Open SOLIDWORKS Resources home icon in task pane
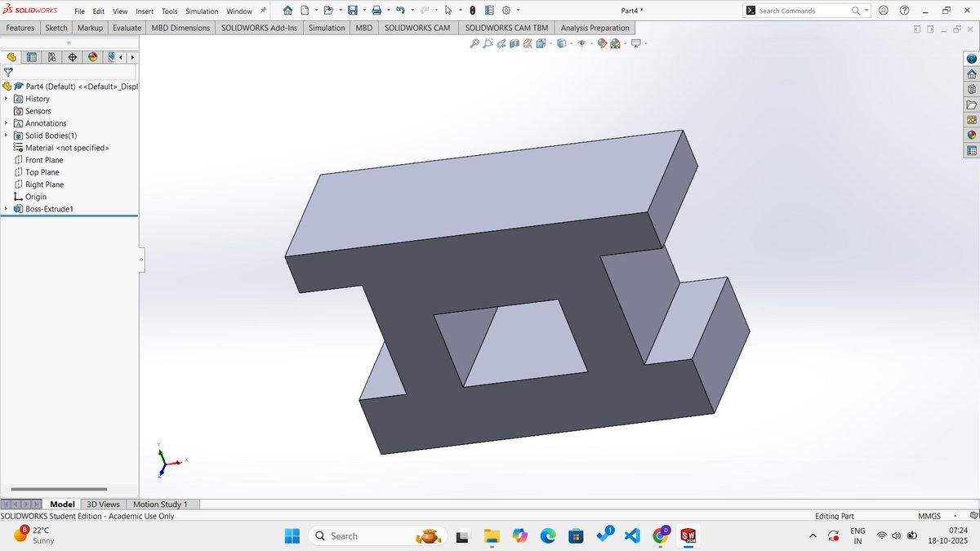Viewport: 980px width, 551px height. point(971,74)
